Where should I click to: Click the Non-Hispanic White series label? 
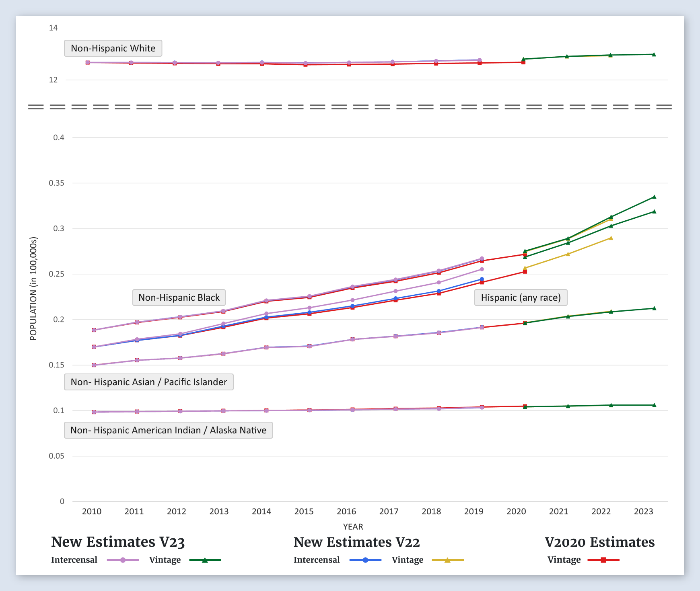113,48
